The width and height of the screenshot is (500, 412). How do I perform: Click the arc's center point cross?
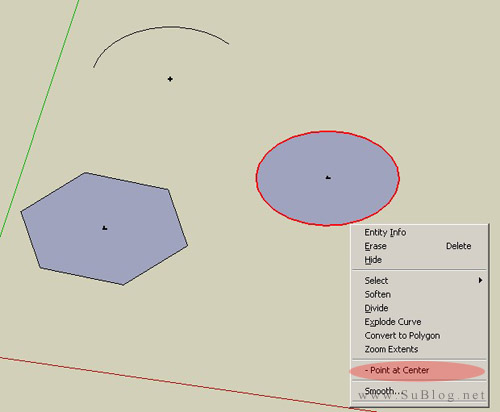pyautogui.click(x=170, y=79)
